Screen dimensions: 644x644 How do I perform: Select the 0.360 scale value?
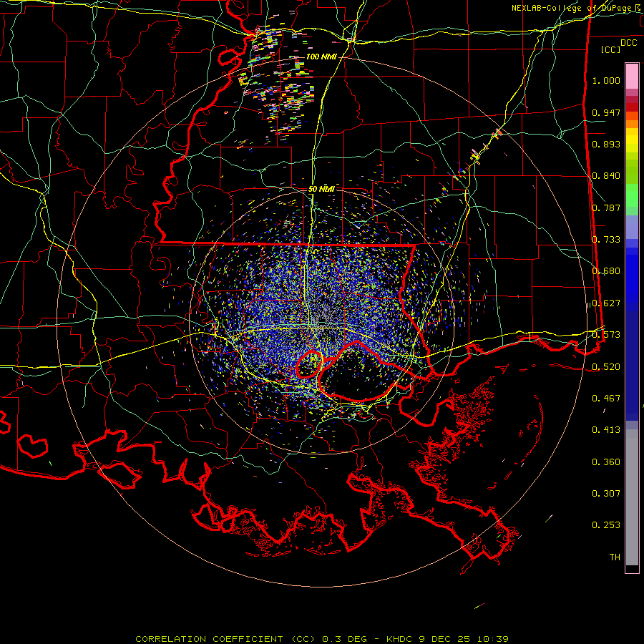(x=606, y=462)
